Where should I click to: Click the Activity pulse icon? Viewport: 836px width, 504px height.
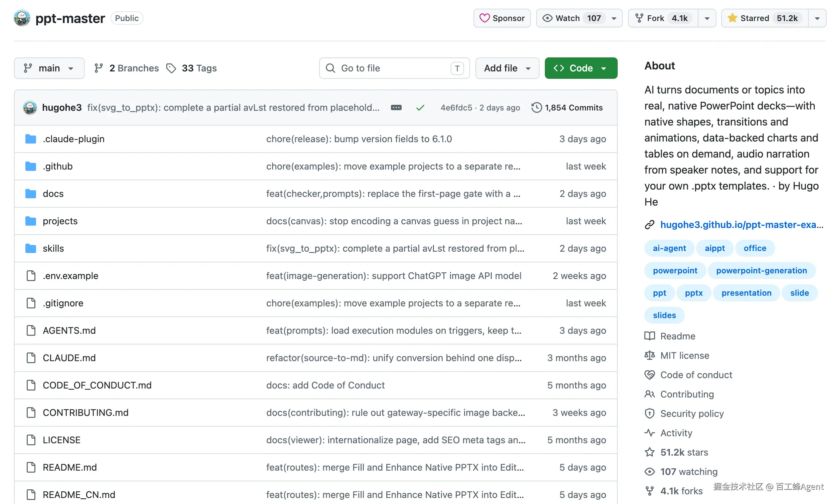coord(649,433)
